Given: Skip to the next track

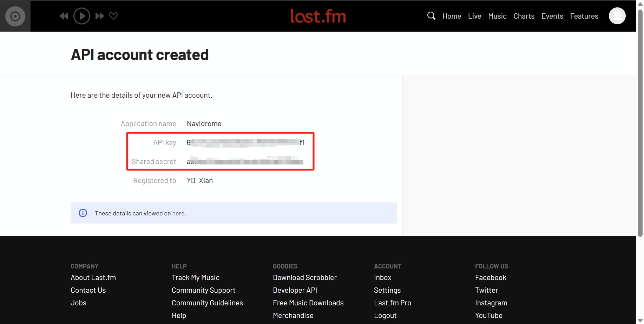Looking at the screenshot, I should (x=100, y=16).
